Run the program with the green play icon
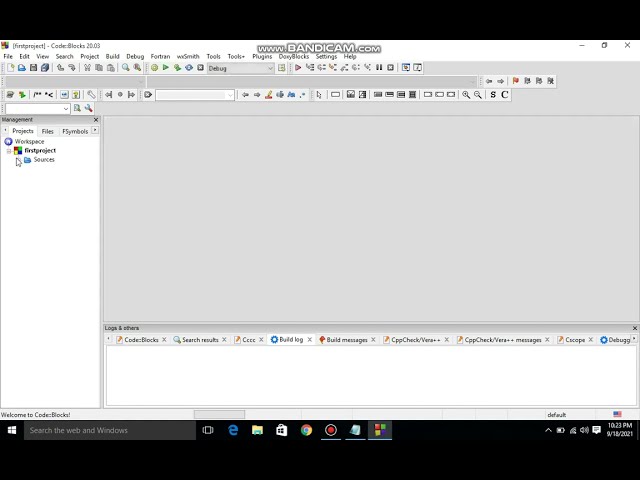The height and width of the screenshot is (480, 640). coord(166,68)
